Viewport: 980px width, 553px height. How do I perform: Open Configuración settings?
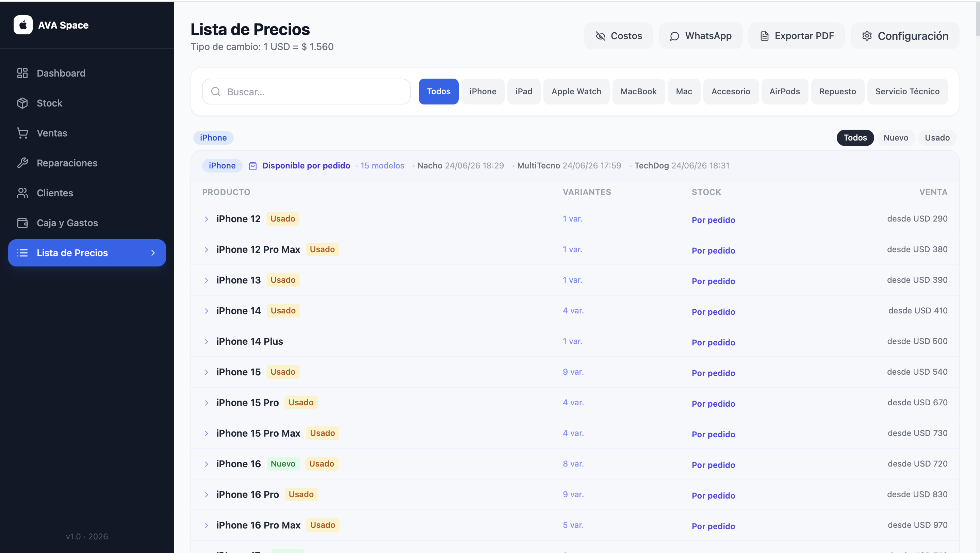(905, 36)
